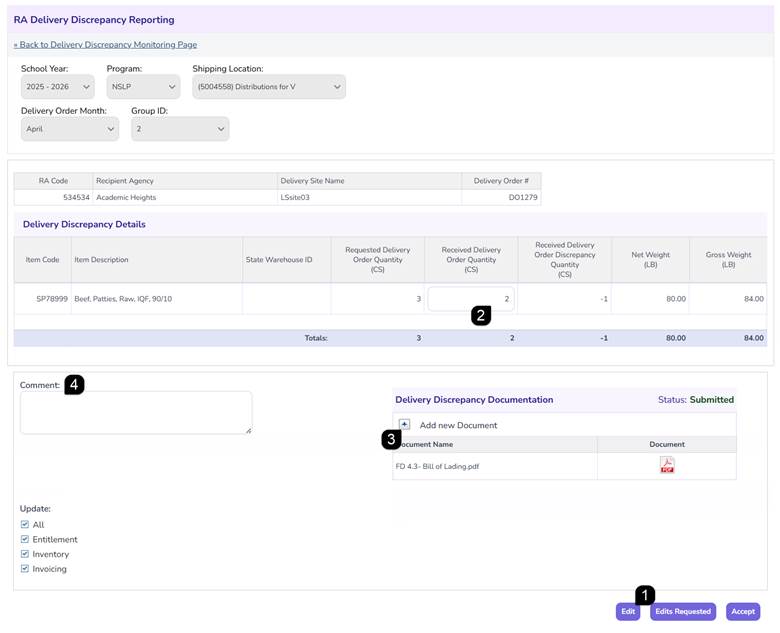This screenshot has height=633, width=780.
Task: Click the Requested Delivery Order Quantity header
Action: tap(378, 259)
